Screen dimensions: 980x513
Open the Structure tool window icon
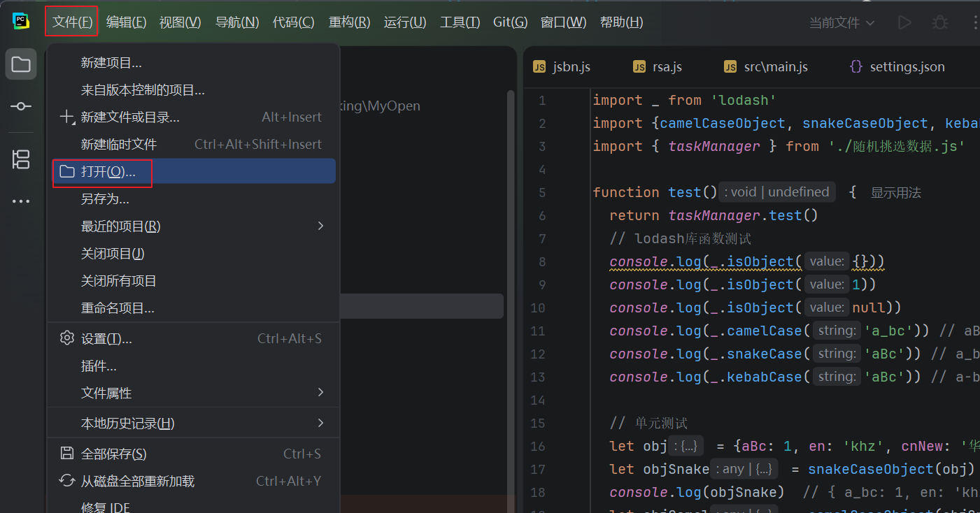(21, 159)
